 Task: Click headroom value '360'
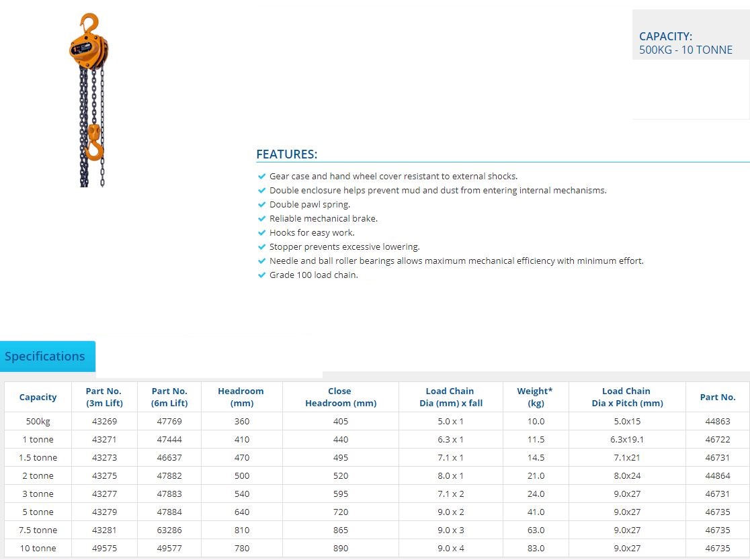242,422
